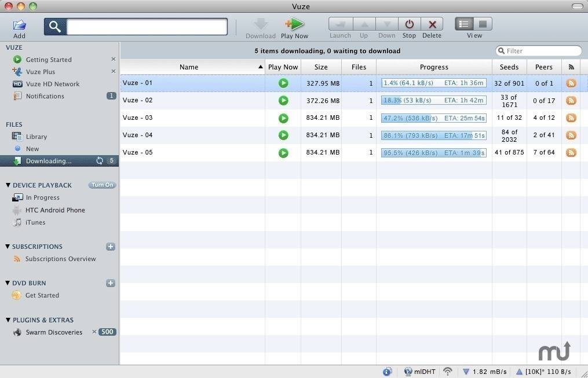Image resolution: width=588 pixels, height=378 pixels.
Task: Click the Vuze - 05 progress bar
Action: 434,152
